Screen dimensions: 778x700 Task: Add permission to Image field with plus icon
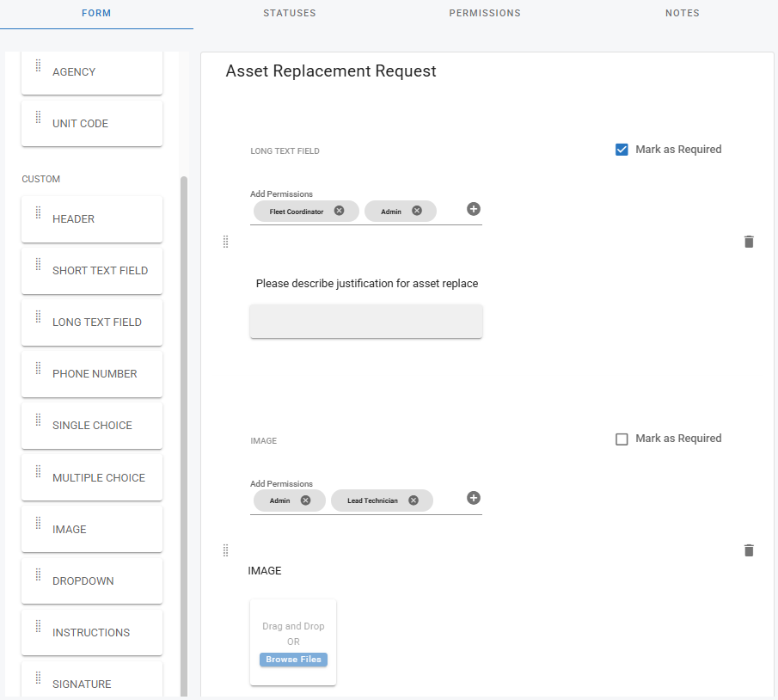click(x=474, y=498)
